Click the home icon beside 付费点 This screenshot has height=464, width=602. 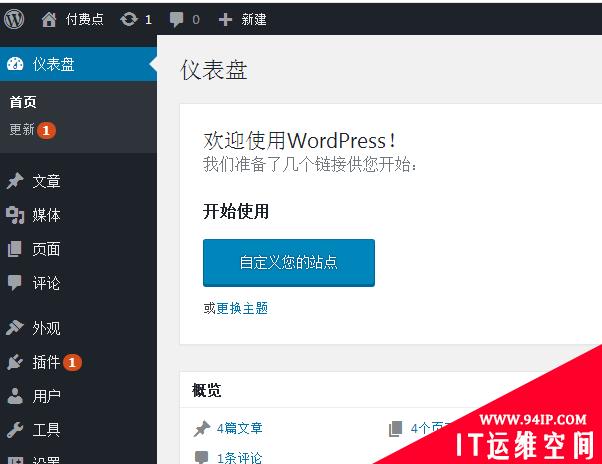click(49, 19)
